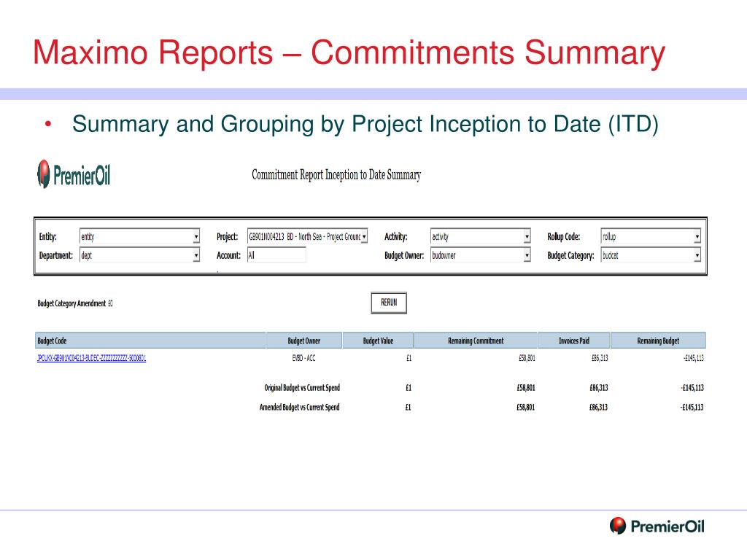Viewport: 747px width, 560px height.
Task: Click the Remaining Commitment column header
Action: click(x=476, y=341)
